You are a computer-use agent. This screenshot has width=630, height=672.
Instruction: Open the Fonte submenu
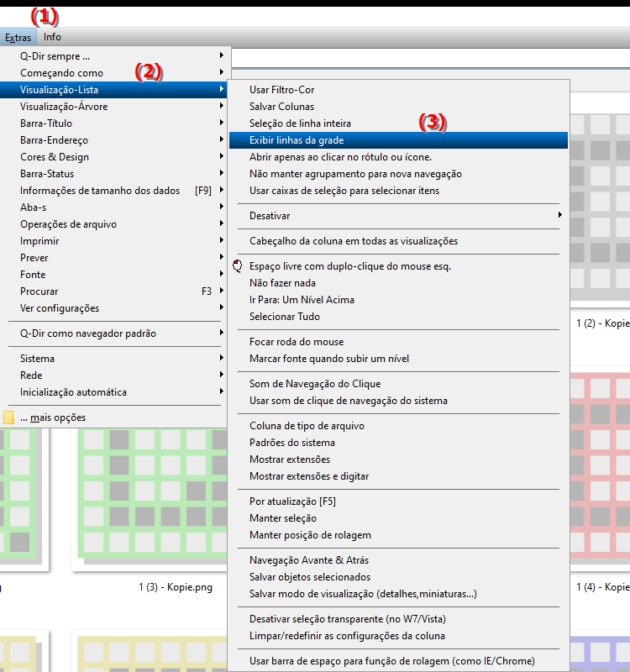(114, 275)
